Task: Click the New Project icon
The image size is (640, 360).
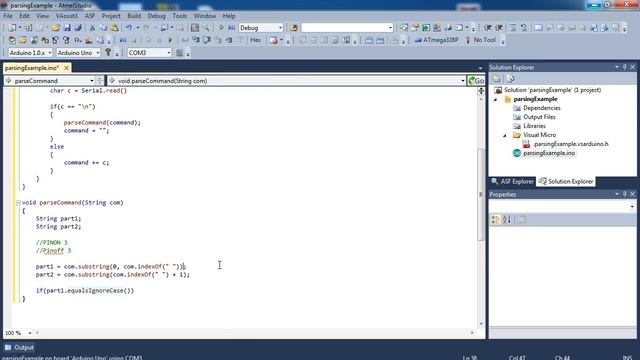Action: 12,28
